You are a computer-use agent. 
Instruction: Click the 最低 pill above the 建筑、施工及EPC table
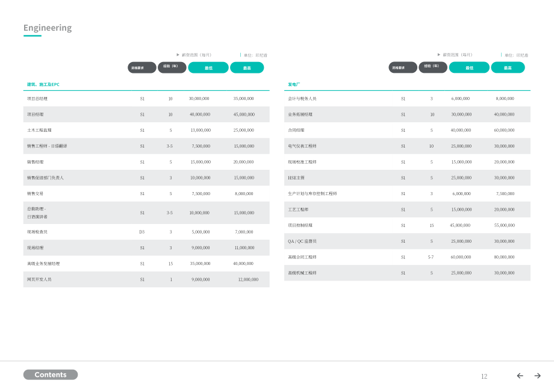(x=208, y=67)
